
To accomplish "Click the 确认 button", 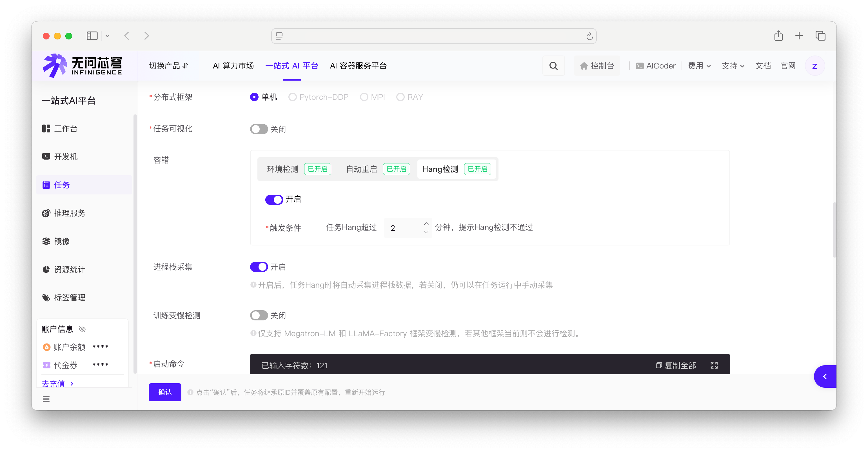I will pos(165,392).
